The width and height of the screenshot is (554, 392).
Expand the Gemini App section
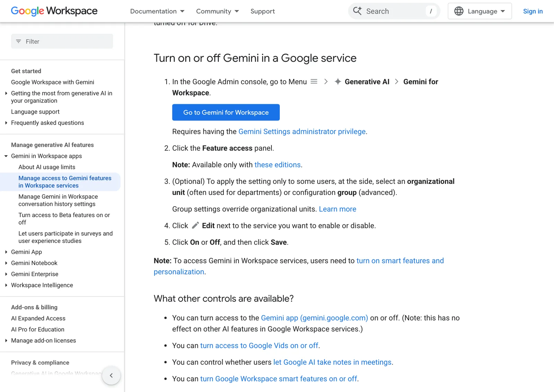pos(6,252)
